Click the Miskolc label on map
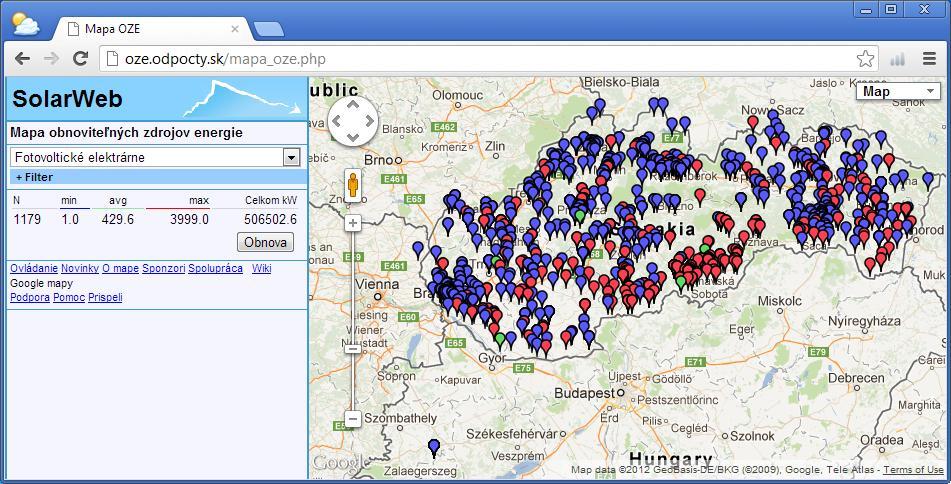Viewport: 951px width, 484px height. (779, 301)
